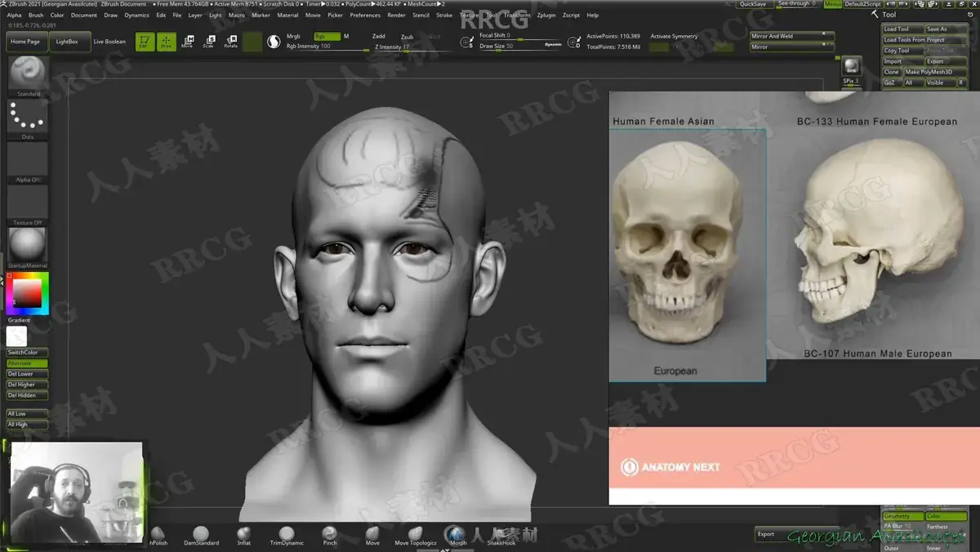Open the Preferences menu
This screenshot has height=552, width=980.
click(x=365, y=15)
